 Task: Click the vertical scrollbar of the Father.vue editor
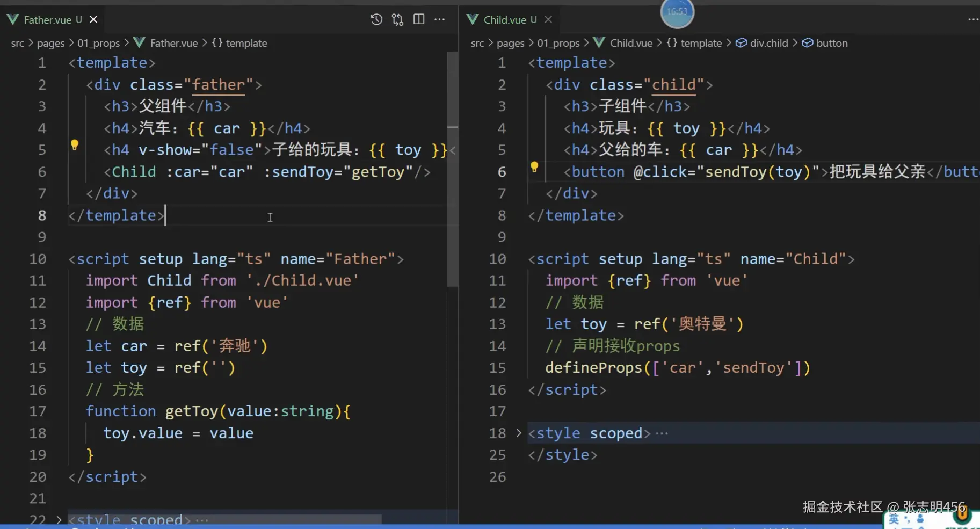452,169
